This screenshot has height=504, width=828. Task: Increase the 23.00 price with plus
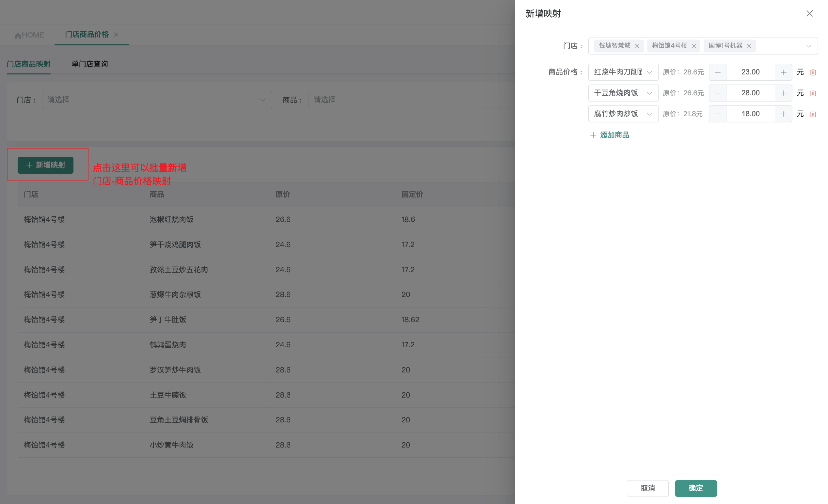[784, 72]
